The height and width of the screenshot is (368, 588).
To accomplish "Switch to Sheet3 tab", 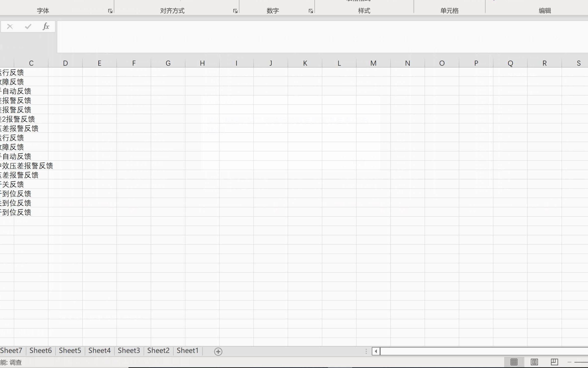I will click(x=129, y=350).
